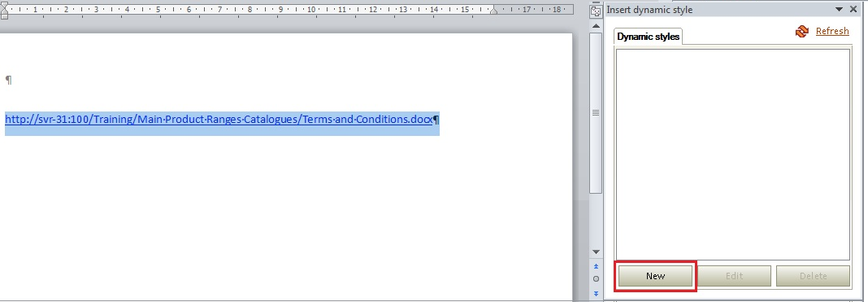Go to the previous page using the double-up arrow
Image resolution: width=868 pixels, height=302 pixels.
coord(596,266)
